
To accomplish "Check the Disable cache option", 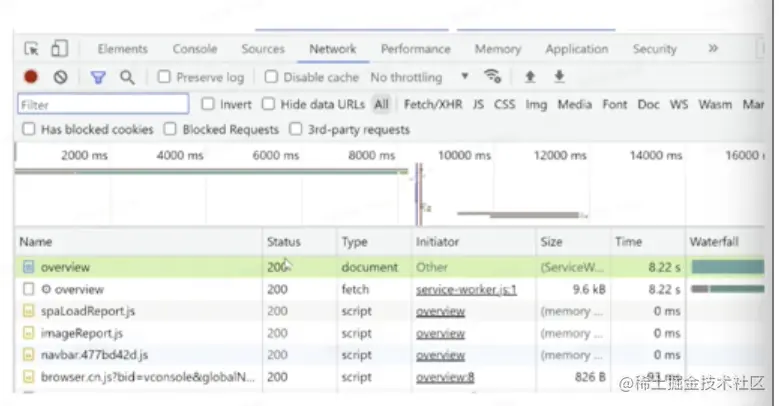I will click(272, 77).
